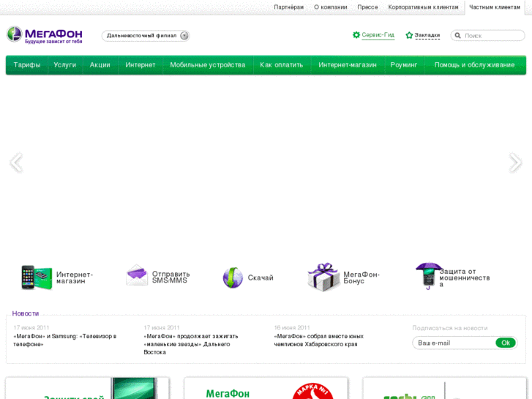Open the Партнёрам top link
The image size is (532, 399).
289,7
